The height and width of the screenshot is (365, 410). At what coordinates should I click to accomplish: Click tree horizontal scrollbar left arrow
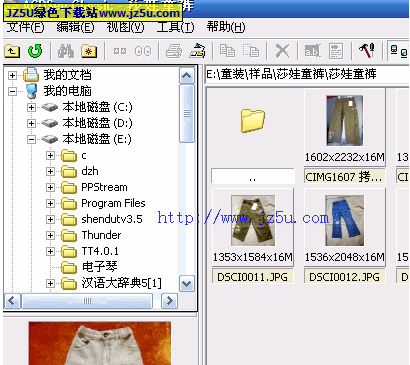(12, 301)
